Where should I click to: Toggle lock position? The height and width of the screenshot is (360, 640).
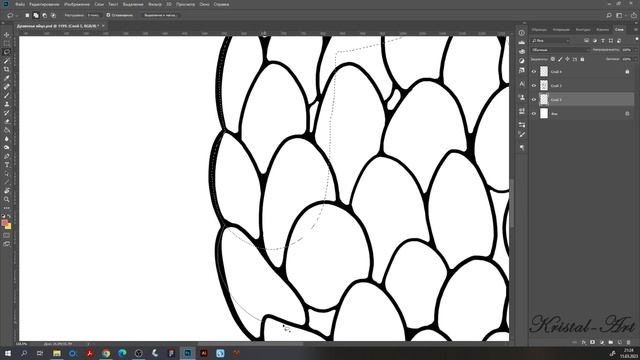tap(567, 59)
